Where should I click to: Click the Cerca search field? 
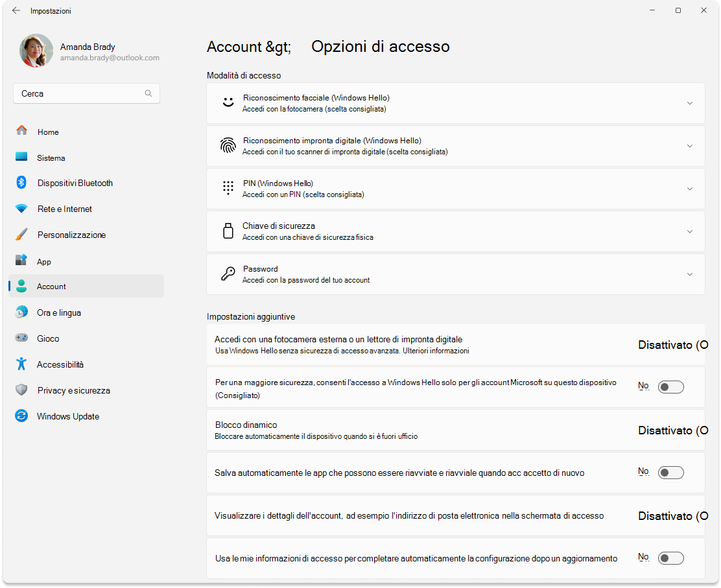pos(86,93)
